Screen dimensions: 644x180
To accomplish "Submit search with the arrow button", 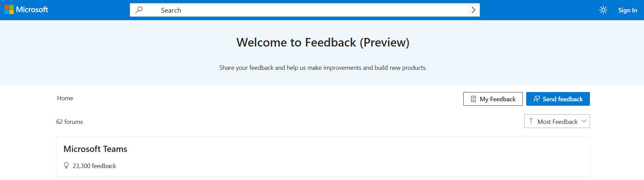I will pos(473,10).
